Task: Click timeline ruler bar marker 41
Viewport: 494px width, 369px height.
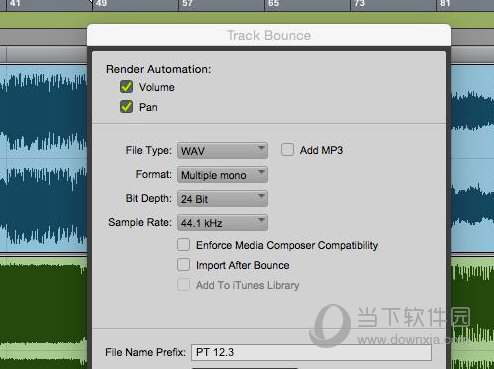Action: [15, 4]
